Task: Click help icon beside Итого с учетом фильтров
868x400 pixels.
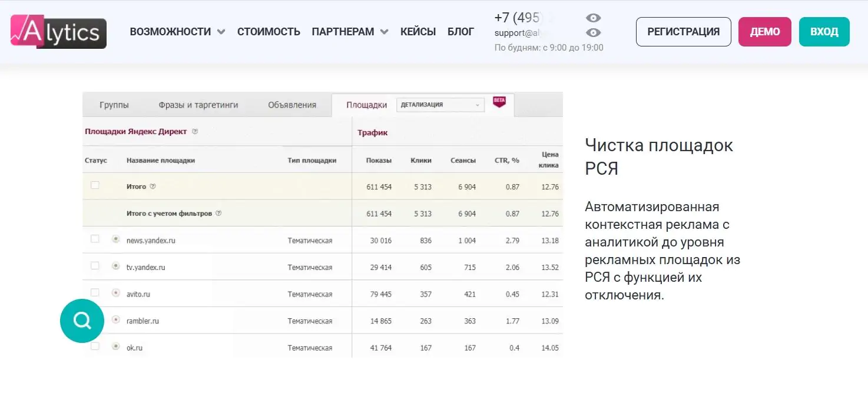Action: point(218,214)
